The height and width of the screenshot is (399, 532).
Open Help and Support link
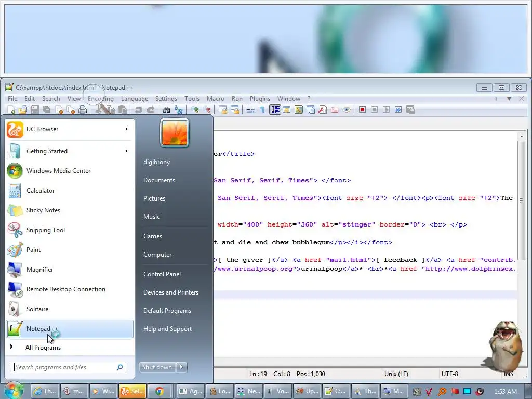pos(167,329)
